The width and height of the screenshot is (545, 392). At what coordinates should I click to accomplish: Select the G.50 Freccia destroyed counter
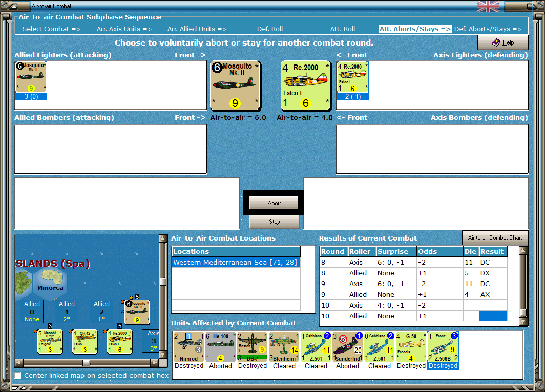coord(411,347)
